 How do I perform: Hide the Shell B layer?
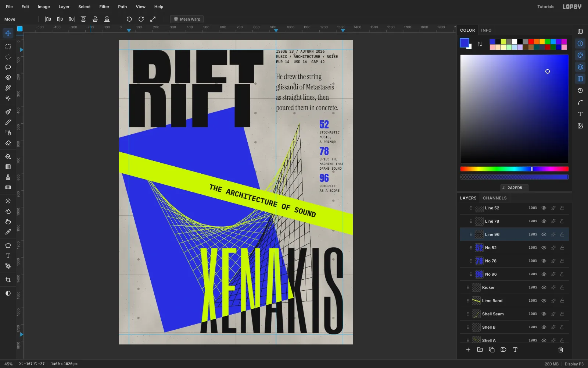coord(544,327)
